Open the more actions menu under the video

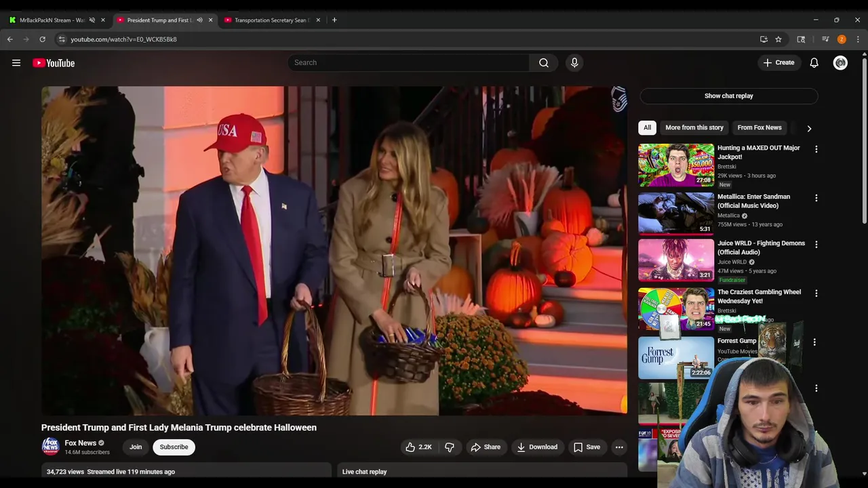[619, 447]
